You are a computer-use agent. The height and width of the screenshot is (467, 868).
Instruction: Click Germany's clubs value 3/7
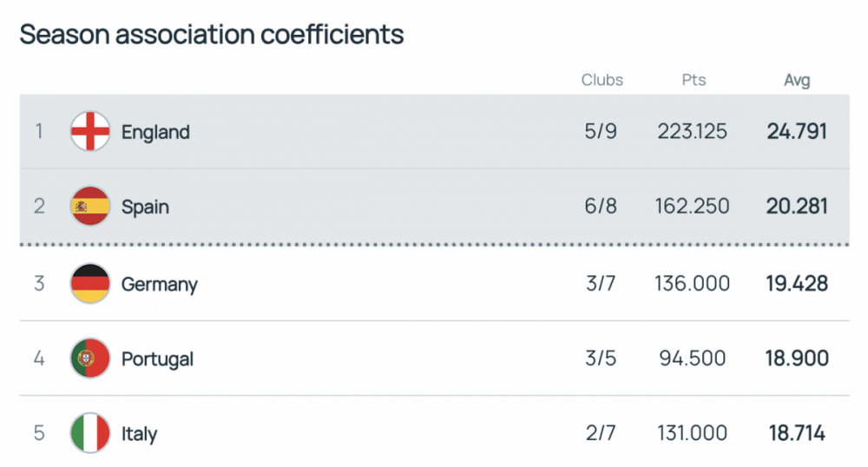pos(601,284)
